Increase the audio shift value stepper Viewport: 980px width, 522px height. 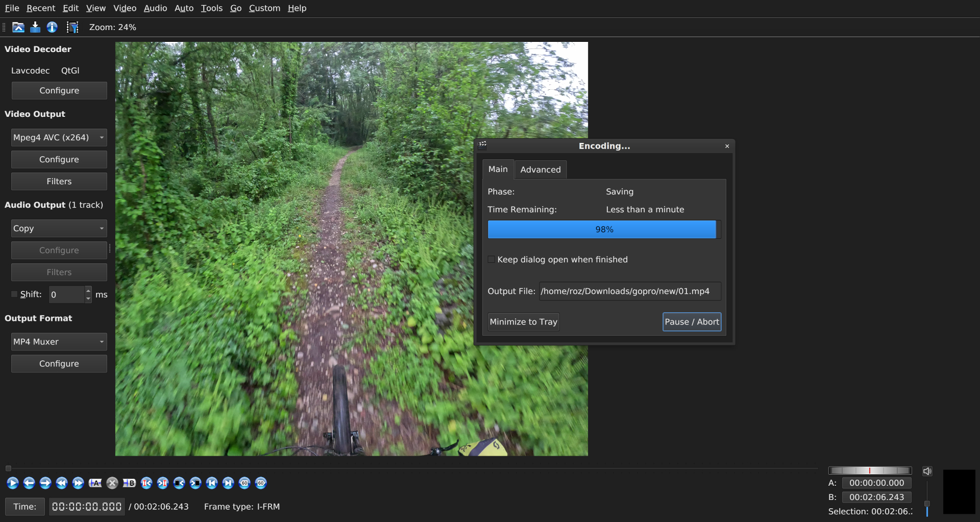[88, 290]
